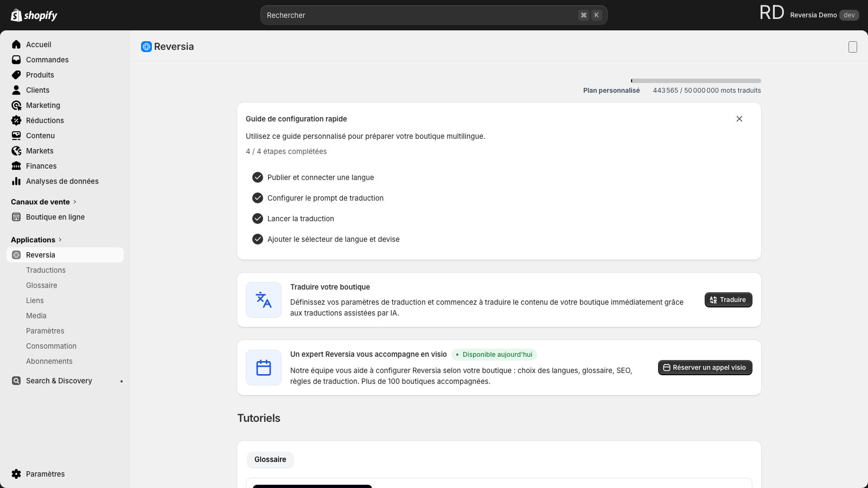868x488 pixels.
Task: Click the Finances bank icon
Action: 16,166
